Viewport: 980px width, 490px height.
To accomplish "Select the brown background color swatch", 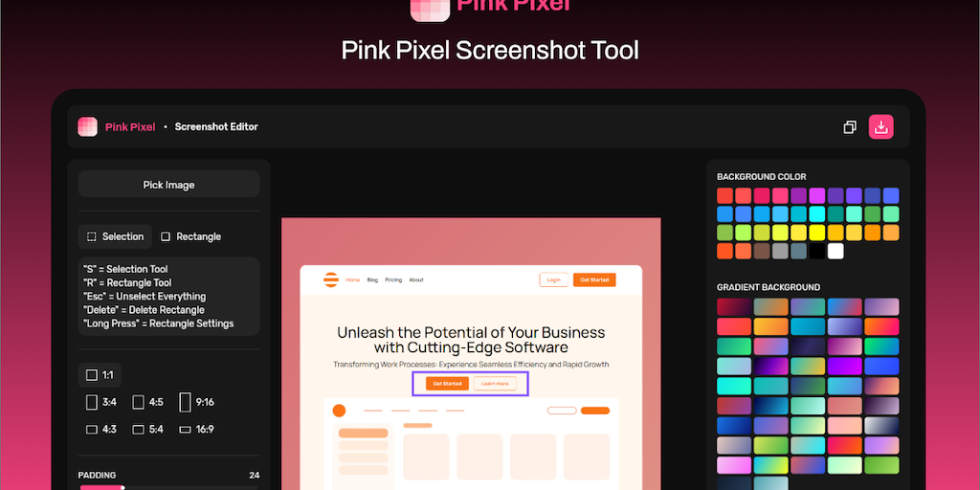I will click(762, 252).
